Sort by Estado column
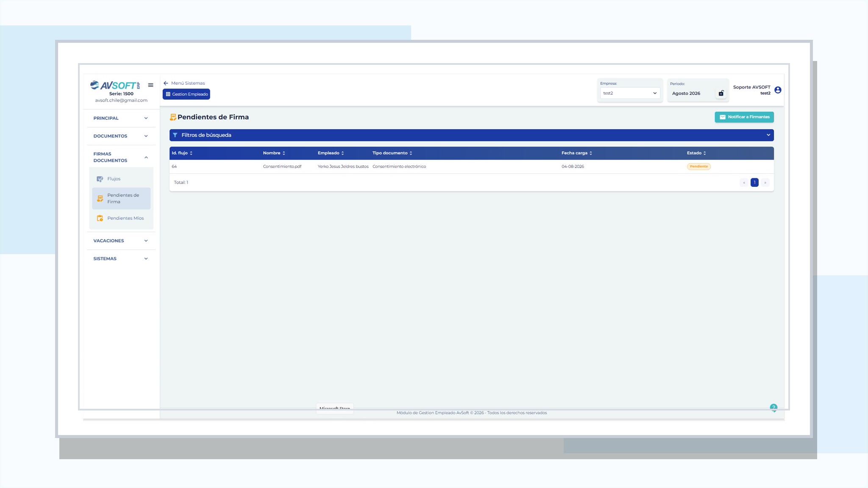Viewport: 868px width, 488px height. (696, 153)
